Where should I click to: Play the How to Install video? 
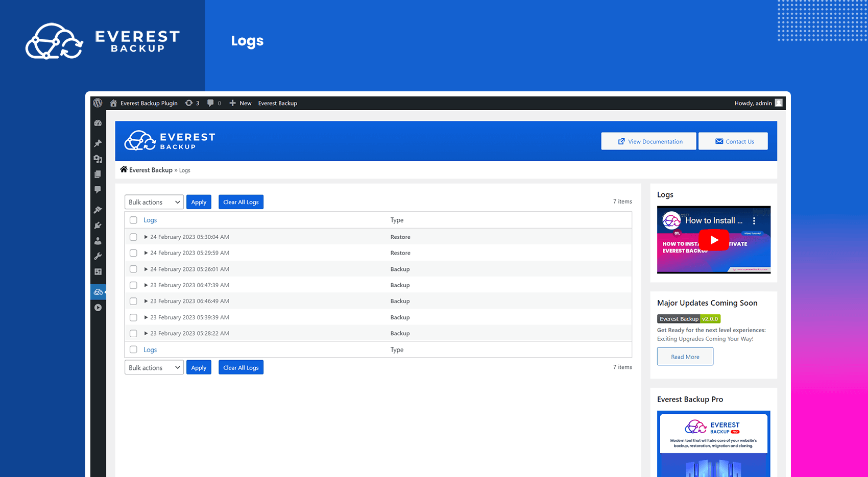(x=714, y=240)
